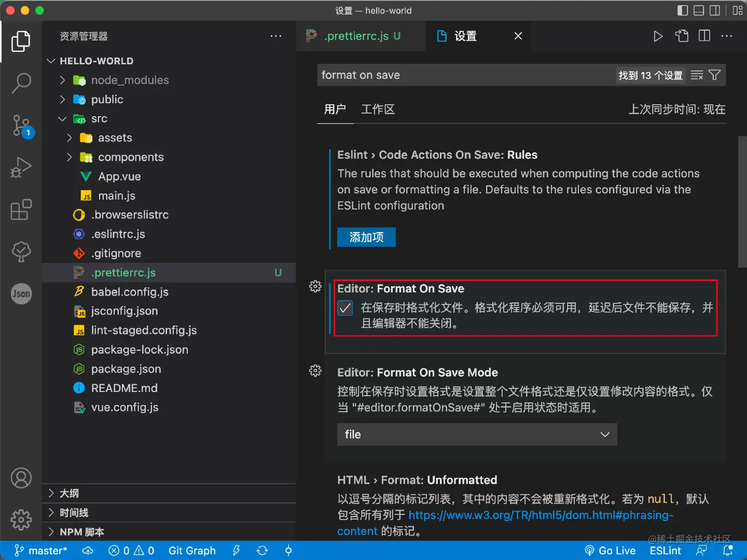The height and width of the screenshot is (560, 747).
Task: Open the Extensions view
Action: tap(21, 210)
